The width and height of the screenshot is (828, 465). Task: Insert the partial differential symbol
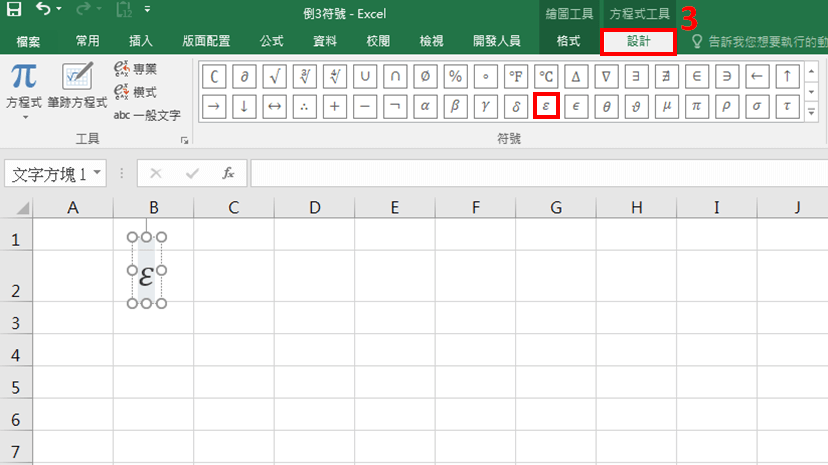[x=245, y=76]
